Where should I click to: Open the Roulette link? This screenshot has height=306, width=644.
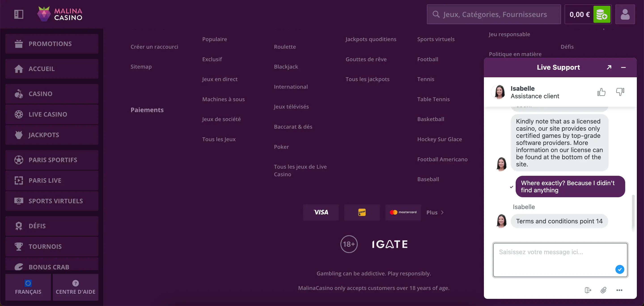pos(285,47)
